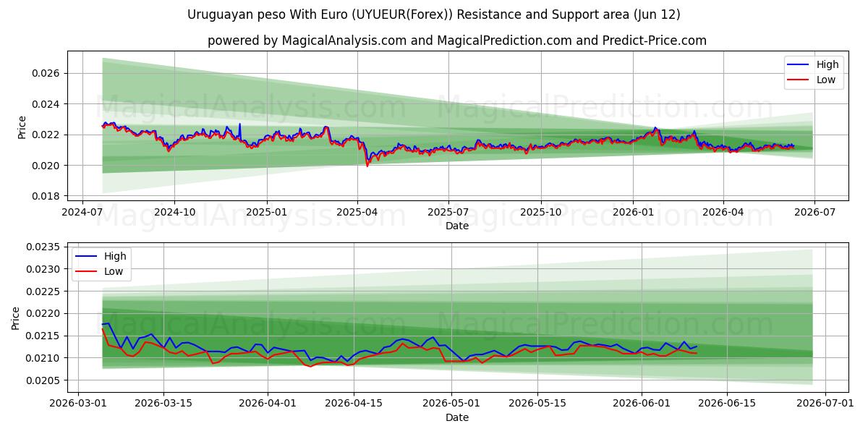Click the '2026-04' tick label
This screenshot has width=868, height=434.
tap(724, 212)
